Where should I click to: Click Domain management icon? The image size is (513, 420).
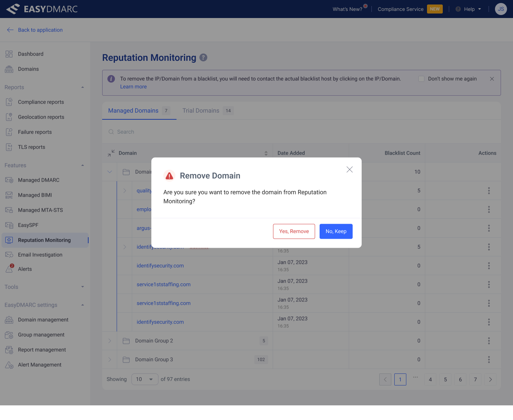tap(9, 320)
